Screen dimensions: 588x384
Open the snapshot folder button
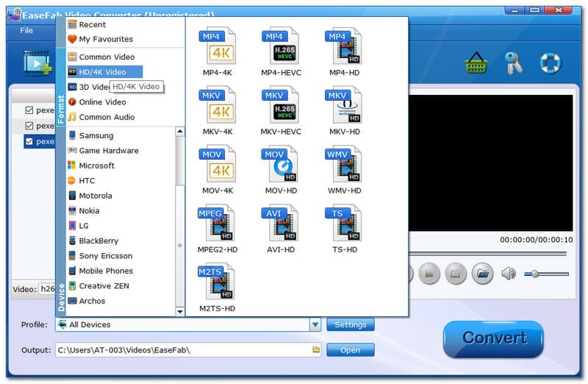click(482, 274)
